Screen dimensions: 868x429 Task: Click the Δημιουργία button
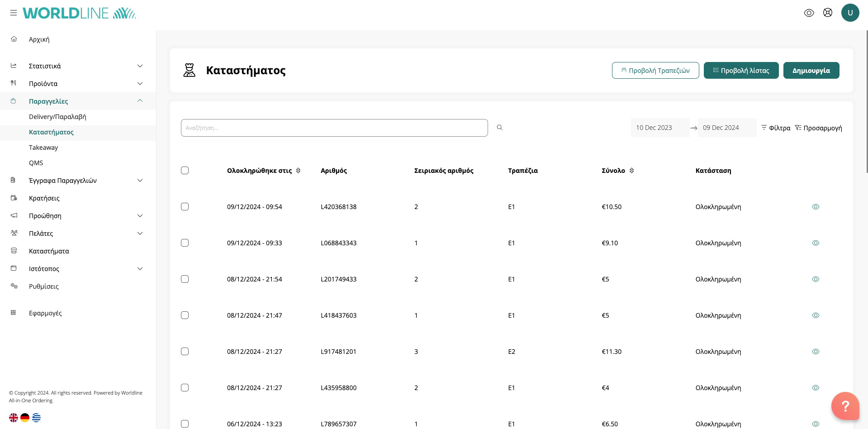coord(811,71)
